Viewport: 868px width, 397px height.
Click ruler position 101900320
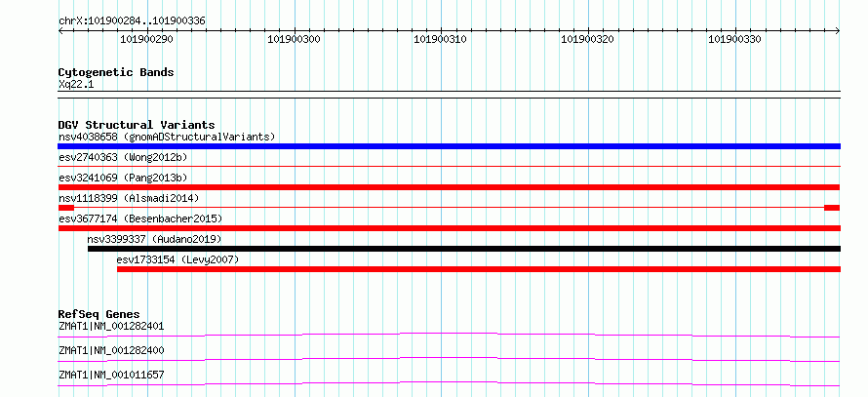[588, 40]
